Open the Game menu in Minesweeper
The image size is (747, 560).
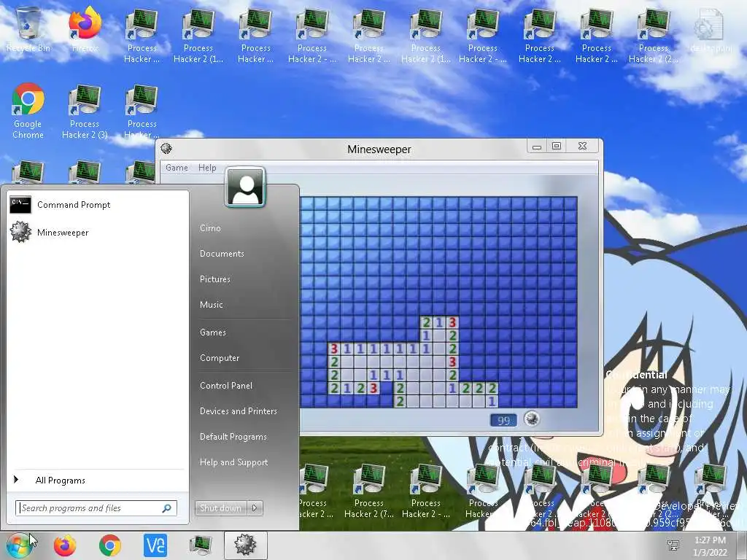(177, 168)
